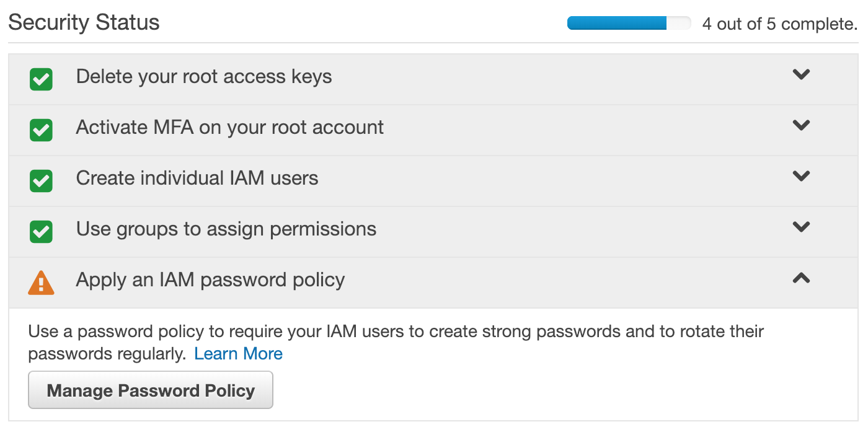Expand the Activate MFA on your root account chevron

[x=801, y=125]
